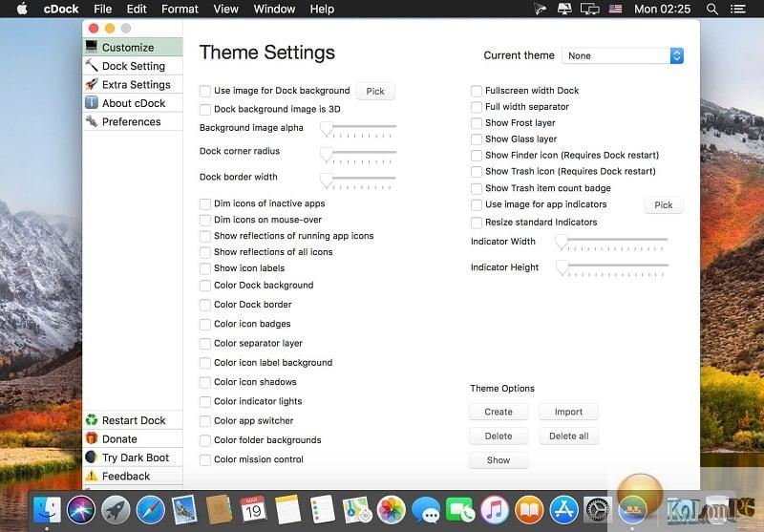Click the Delete all button

point(568,436)
